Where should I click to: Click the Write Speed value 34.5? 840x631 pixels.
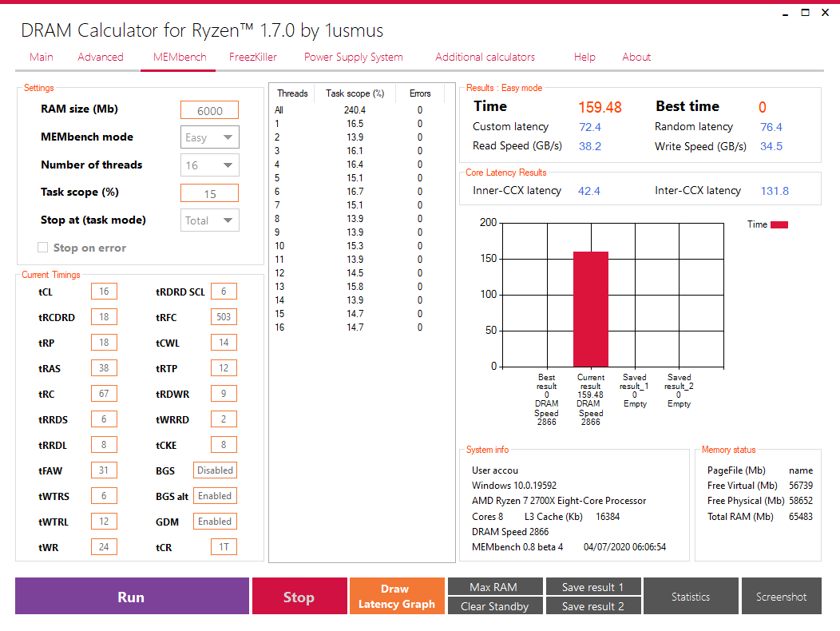pos(771,146)
